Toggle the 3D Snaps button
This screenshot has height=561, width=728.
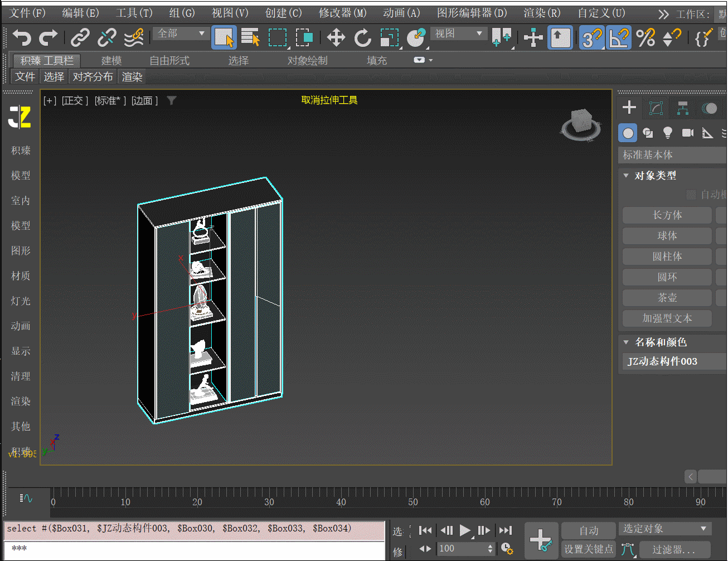click(592, 38)
